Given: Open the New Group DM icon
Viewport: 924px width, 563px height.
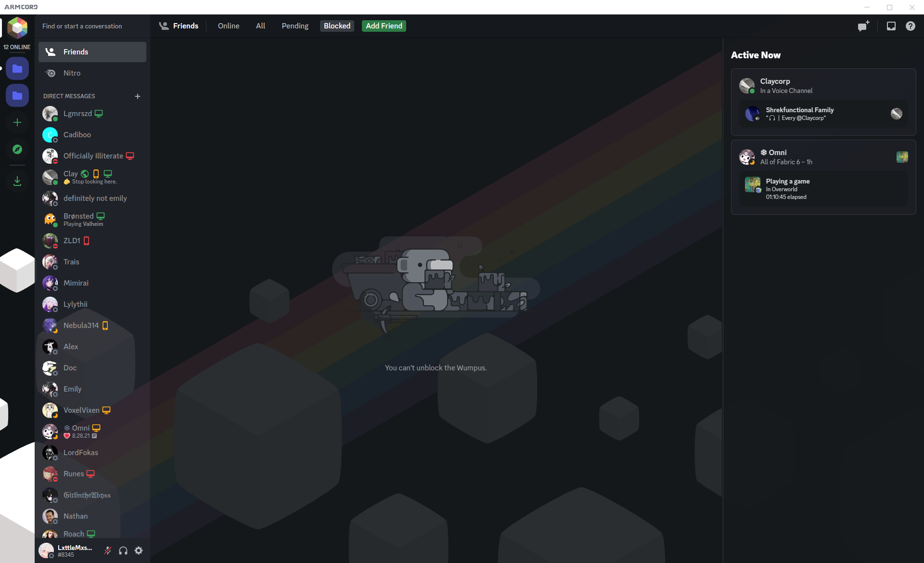Looking at the screenshot, I should pyautogui.click(x=863, y=26).
